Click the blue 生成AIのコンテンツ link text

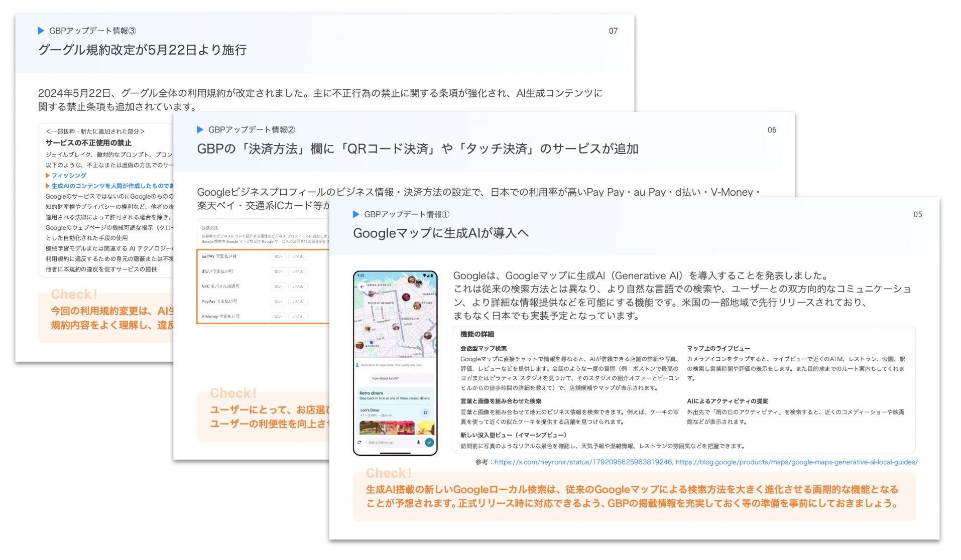(x=112, y=186)
